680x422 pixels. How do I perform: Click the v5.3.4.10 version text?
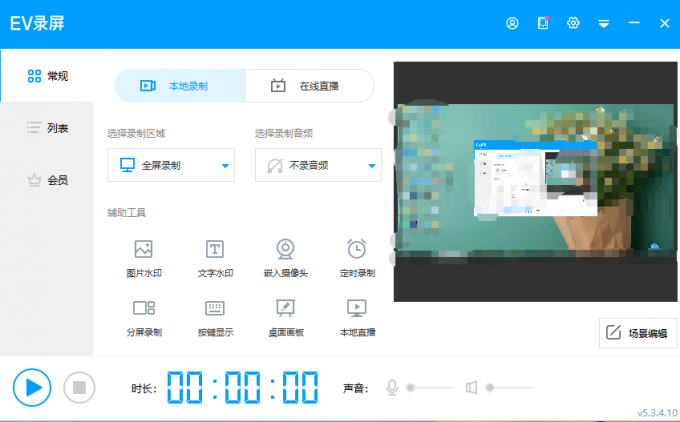click(x=657, y=412)
